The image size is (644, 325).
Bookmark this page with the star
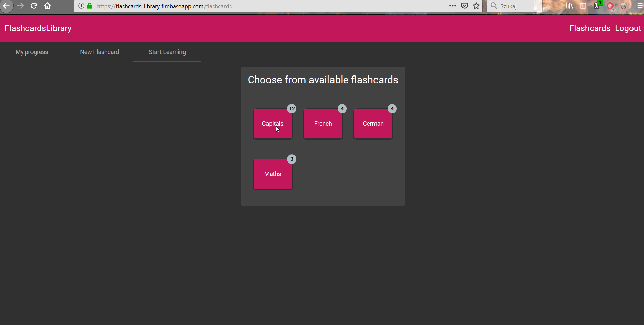click(x=476, y=6)
